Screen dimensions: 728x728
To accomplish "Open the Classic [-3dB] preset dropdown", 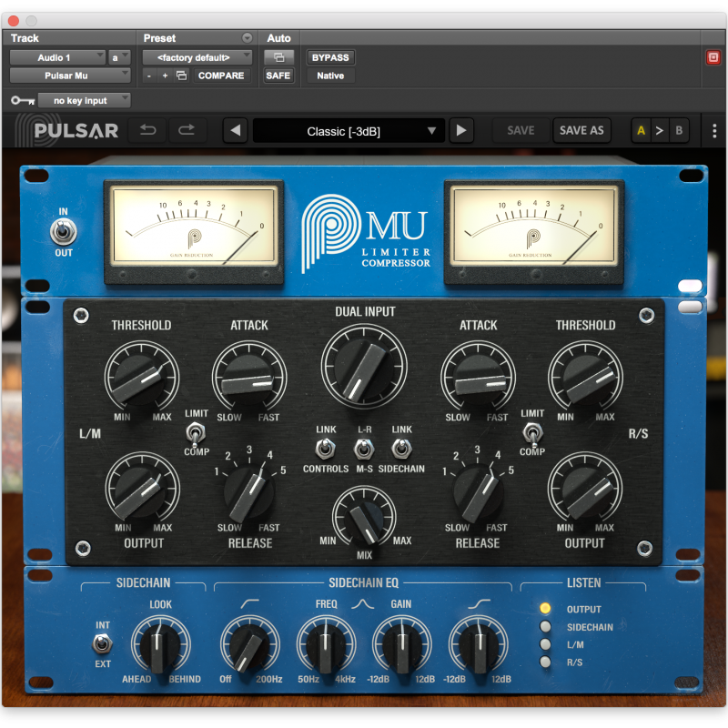I will pos(349,131).
